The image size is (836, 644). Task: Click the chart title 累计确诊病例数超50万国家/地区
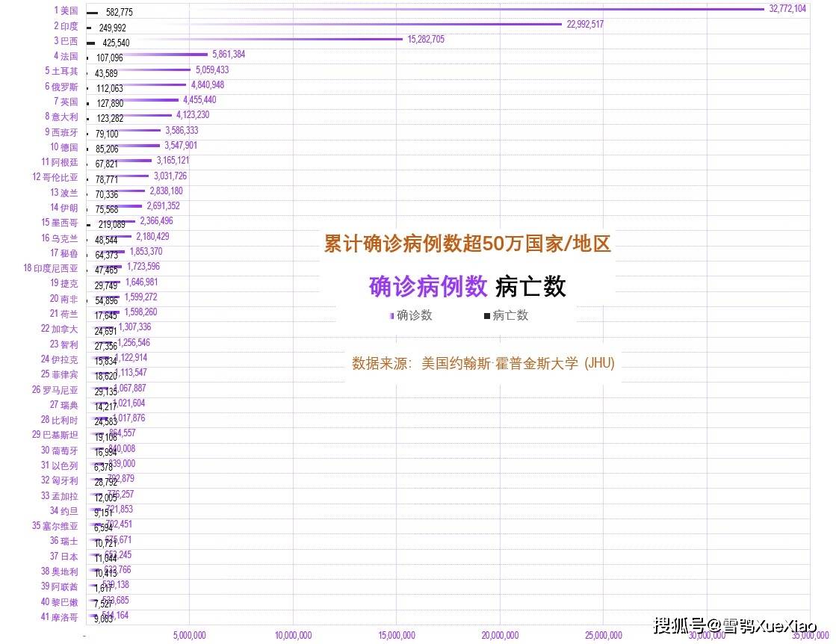click(x=468, y=244)
